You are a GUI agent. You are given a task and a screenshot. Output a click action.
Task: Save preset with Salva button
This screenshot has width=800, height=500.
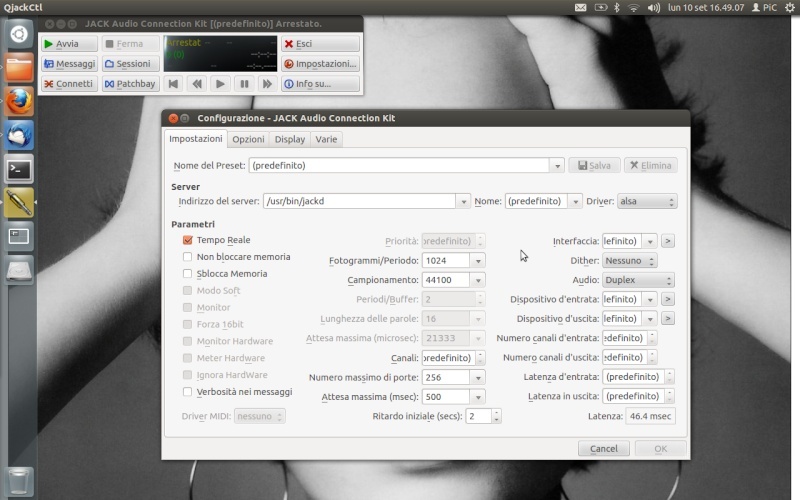pyautogui.click(x=594, y=165)
